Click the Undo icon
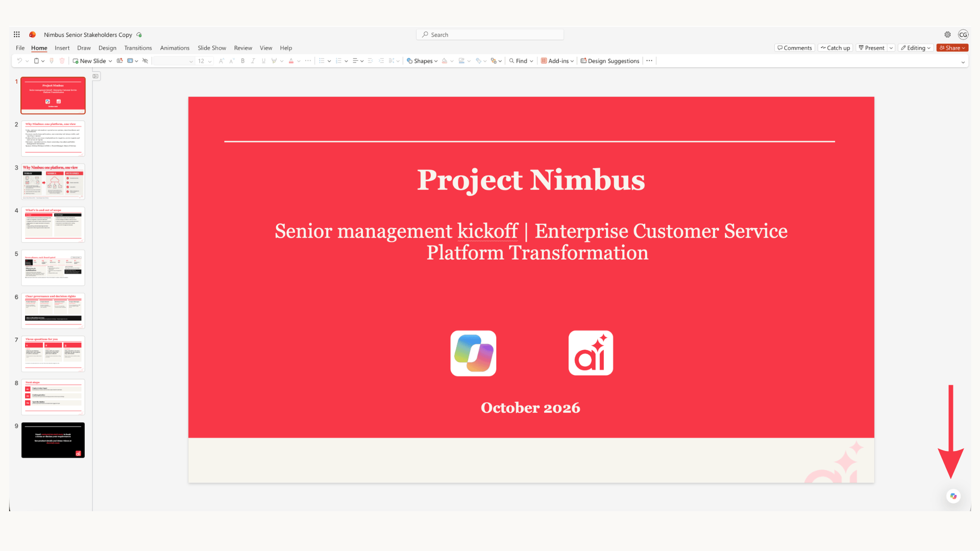980x551 pixels. tap(19, 61)
